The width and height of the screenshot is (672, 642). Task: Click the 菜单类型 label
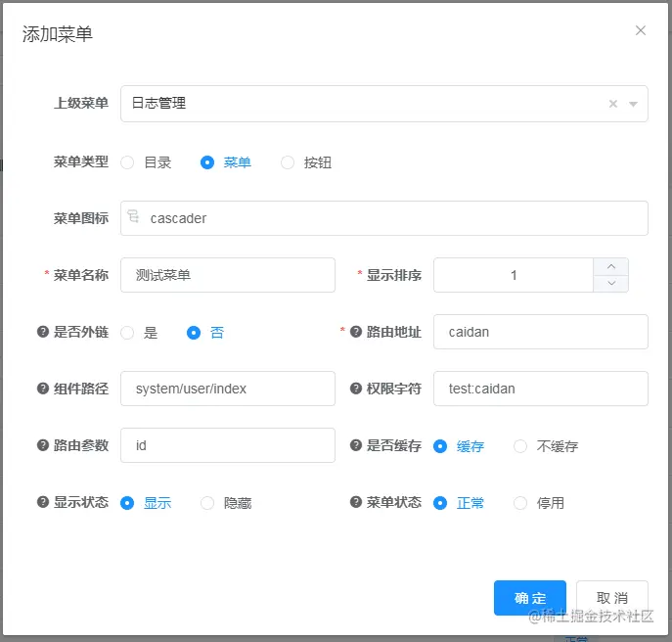point(81,161)
